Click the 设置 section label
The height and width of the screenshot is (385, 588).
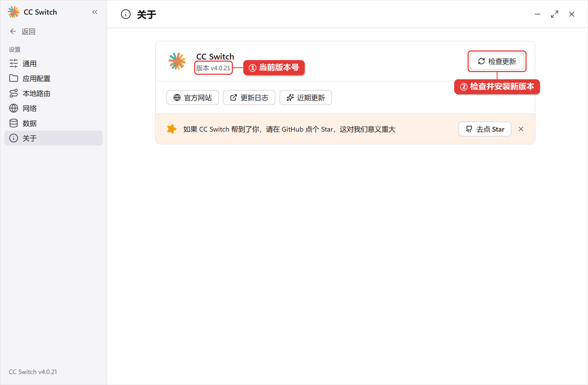coord(15,50)
